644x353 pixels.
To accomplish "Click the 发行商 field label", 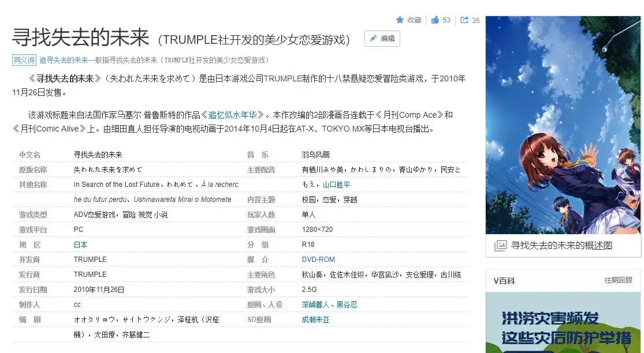I will tap(29, 275).
